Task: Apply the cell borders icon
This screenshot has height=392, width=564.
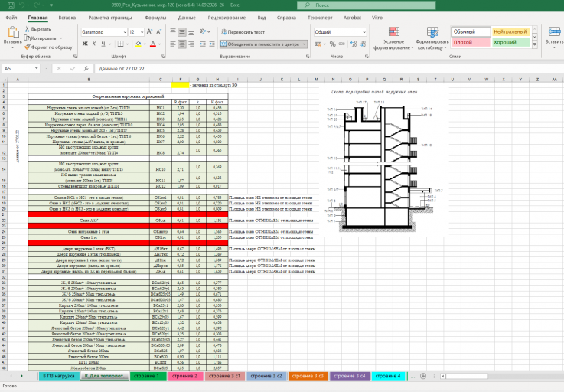Action: click(120, 44)
